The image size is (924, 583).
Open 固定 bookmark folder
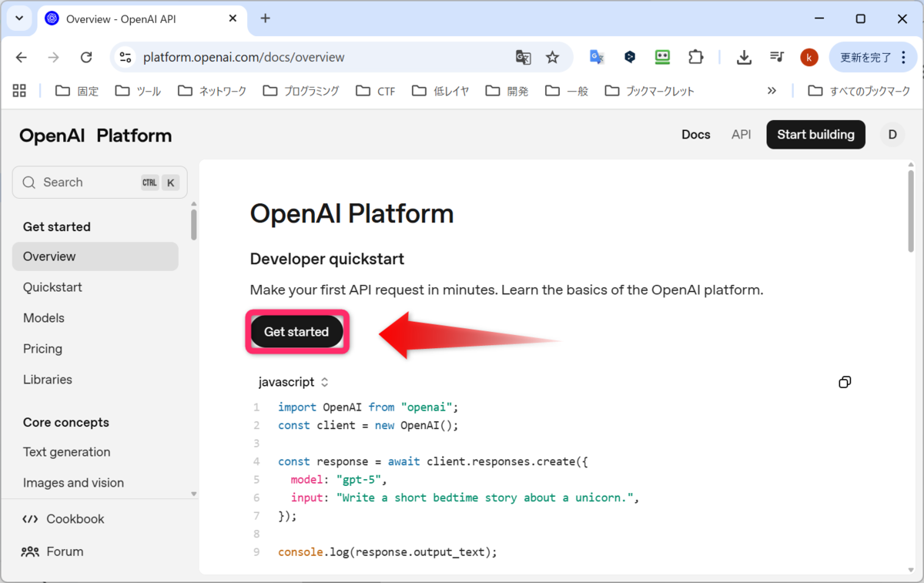[77, 91]
